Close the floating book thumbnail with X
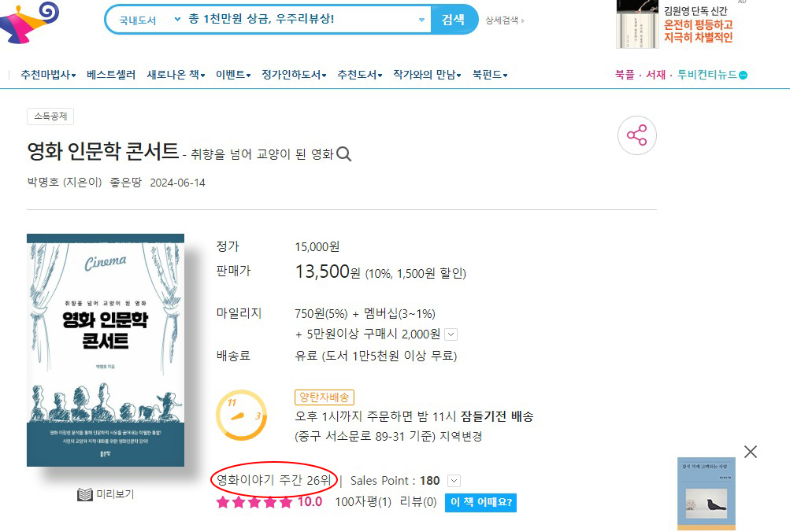790x532 pixels. coord(750,452)
